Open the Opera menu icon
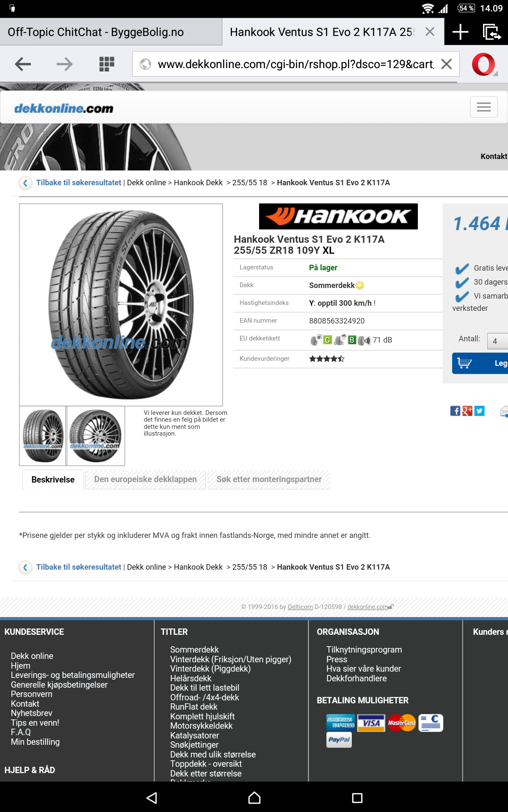Image resolution: width=508 pixels, height=812 pixels. click(484, 64)
